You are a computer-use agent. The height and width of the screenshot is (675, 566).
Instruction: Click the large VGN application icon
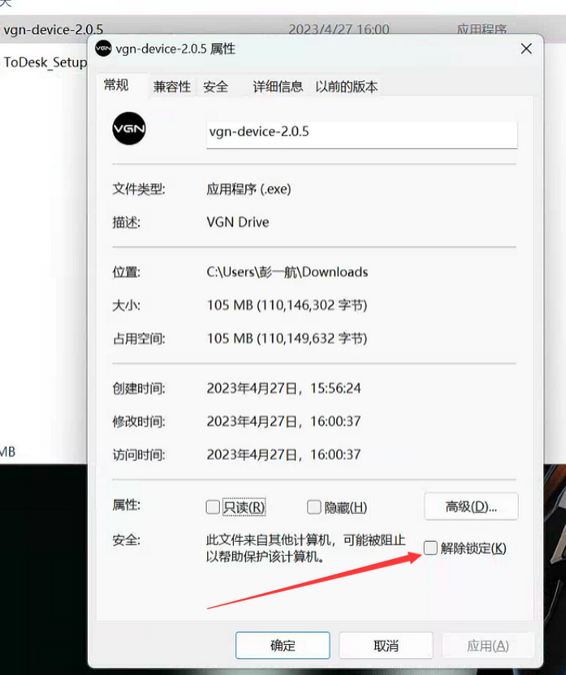pos(129,128)
